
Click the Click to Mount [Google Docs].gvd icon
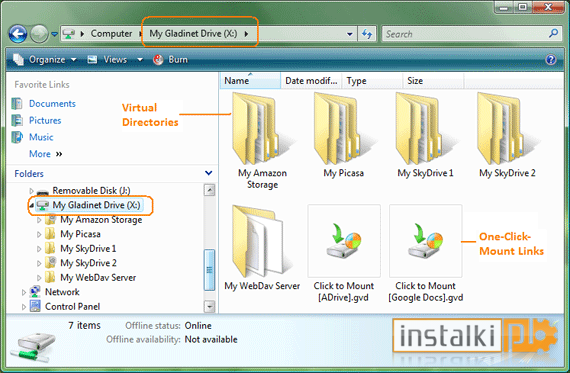[x=425, y=241]
